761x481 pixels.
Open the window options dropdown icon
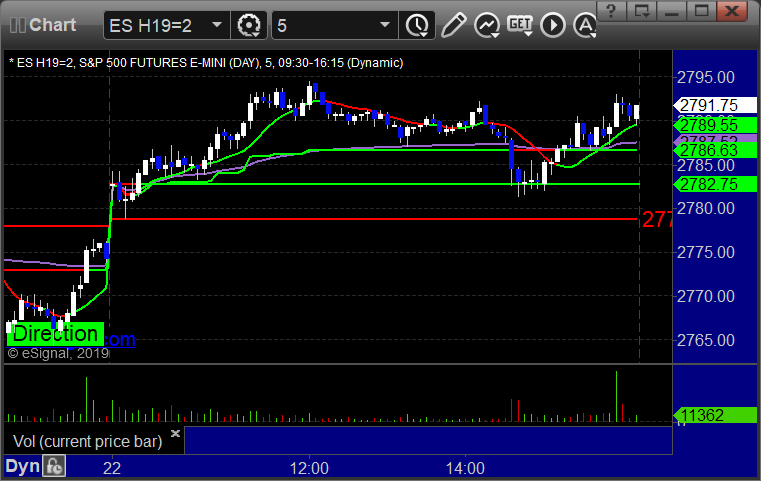click(x=641, y=11)
